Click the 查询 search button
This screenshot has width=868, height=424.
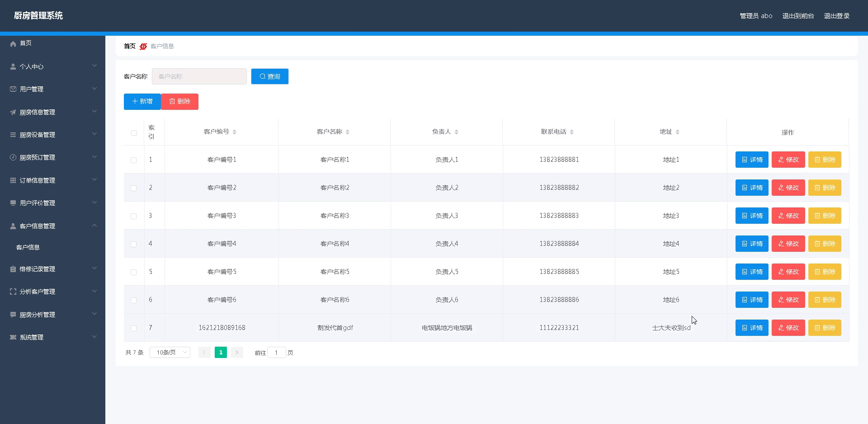click(x=270, y=76)
